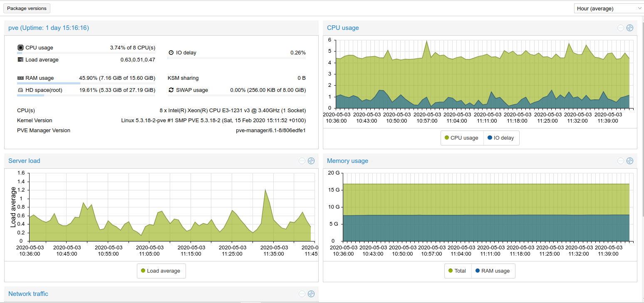Screen dimensions: 644x303
Task: Toggle the Total series in Memory usage legend
Action: (458, 271)
